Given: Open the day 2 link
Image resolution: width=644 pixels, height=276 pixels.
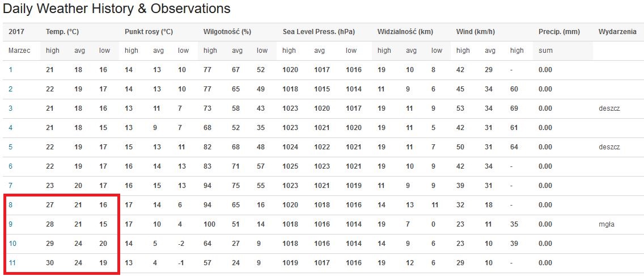Looking at the screenshot, I should tap(11, 89).
